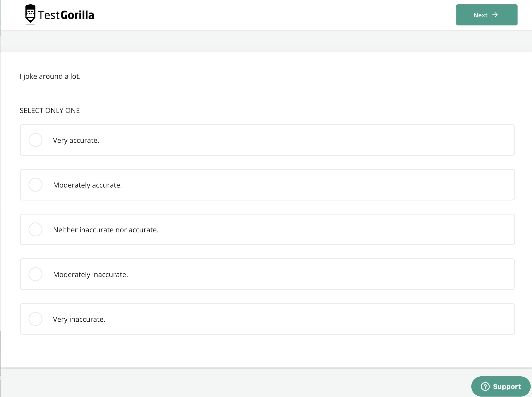Screen dimensions: 532x397
Task: Mark the 'Very inaccurate' radio circle
Action: 35,319
